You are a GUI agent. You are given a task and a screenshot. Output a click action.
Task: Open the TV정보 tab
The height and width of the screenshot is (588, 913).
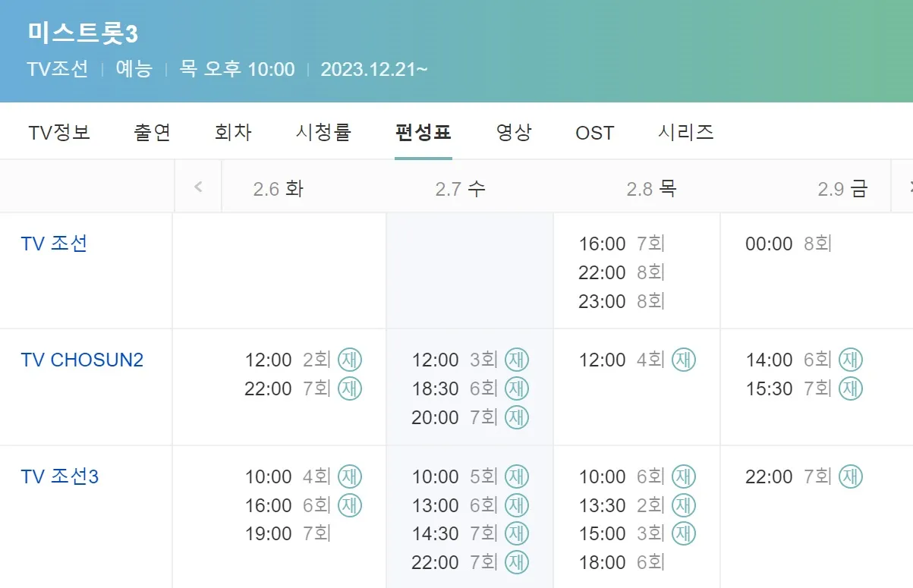59,133
